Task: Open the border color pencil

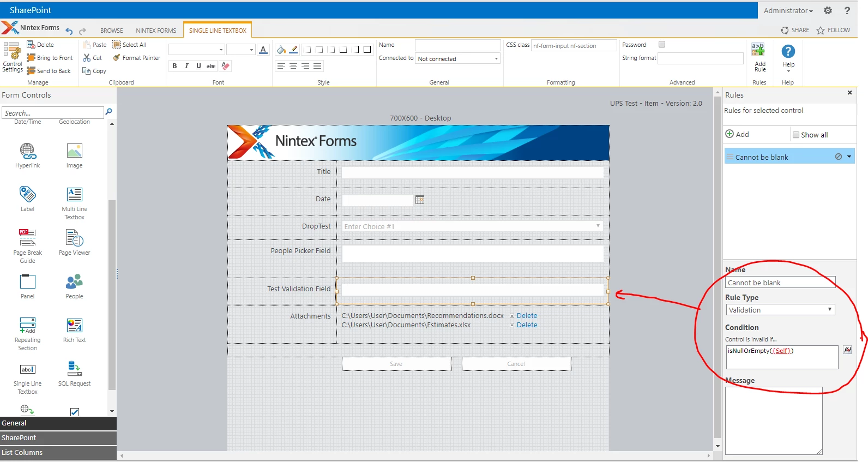Action: [293, 50]
